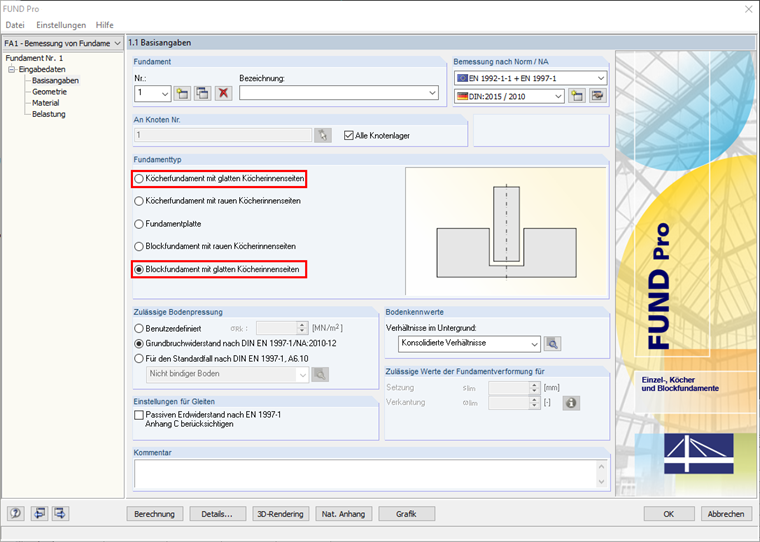Select Köcherfundament mit glatten Köcherinnenseiten
The width and height of the screenshot is (760, 542).
click(220, 178)
